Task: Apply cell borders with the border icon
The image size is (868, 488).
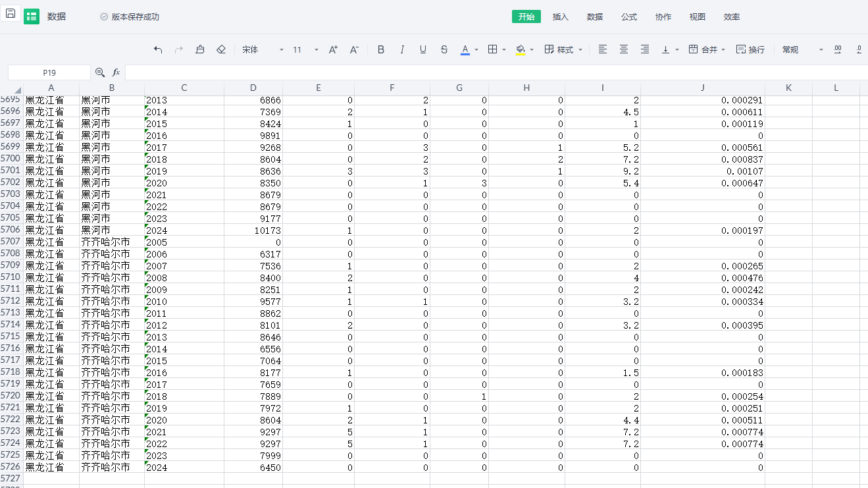Action: (492, 49)
